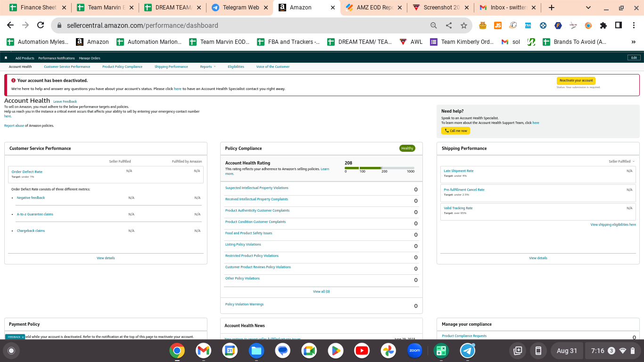The width and height of the screenshot is (644, 362).
Task: Launch Zoom from the shelf
Action: pos(415,351)
